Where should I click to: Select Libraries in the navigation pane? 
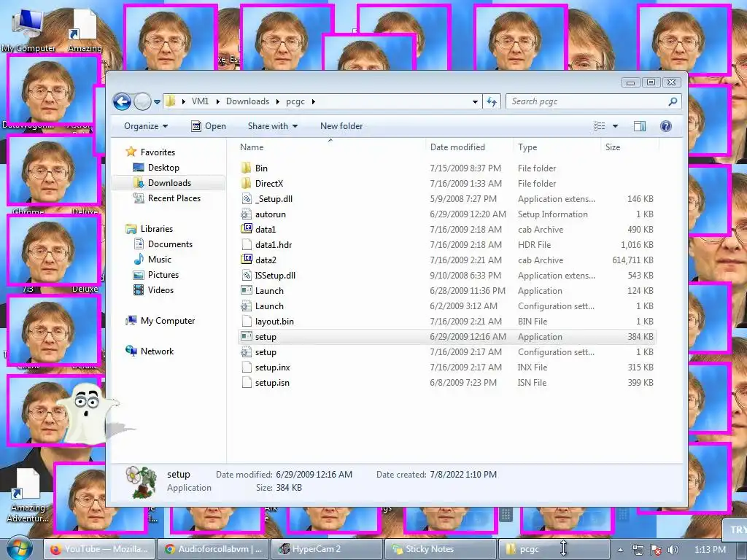point(156,229)
